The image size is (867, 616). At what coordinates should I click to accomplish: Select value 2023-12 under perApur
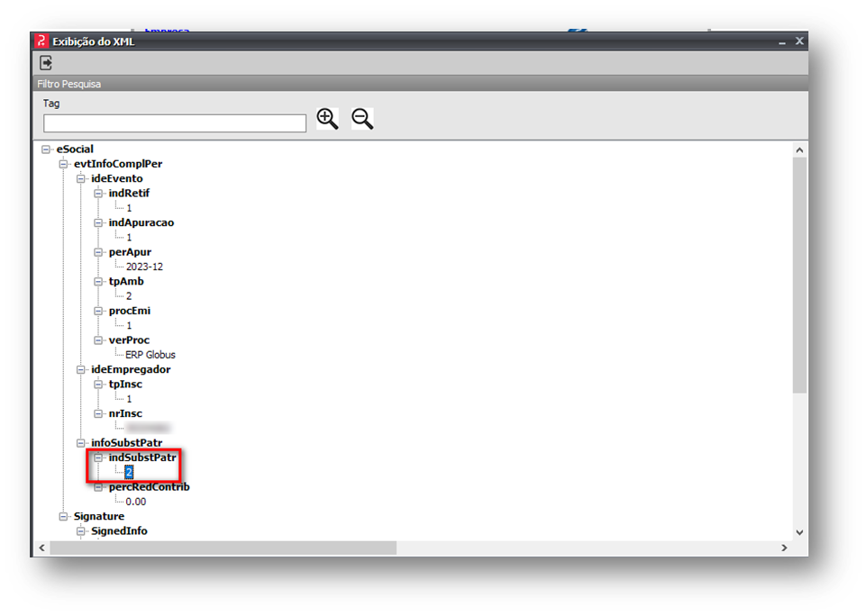(144, 267)
